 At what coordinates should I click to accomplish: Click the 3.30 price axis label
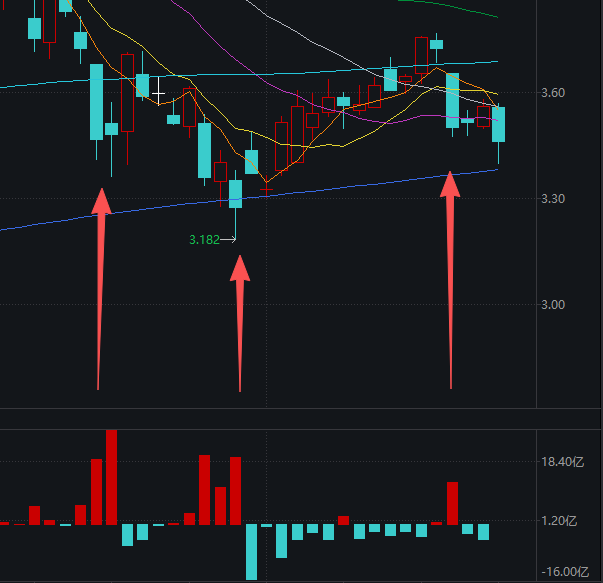[x=553, y=199]
